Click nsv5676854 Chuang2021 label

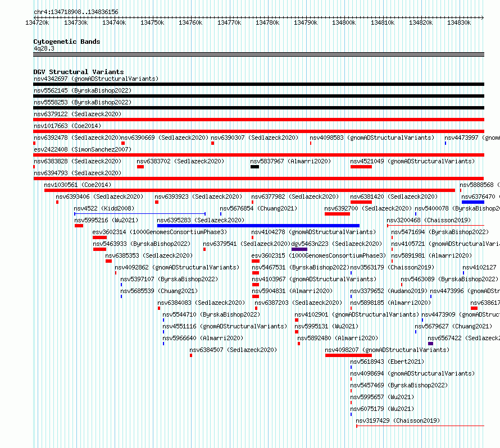(x=258, y=208)
